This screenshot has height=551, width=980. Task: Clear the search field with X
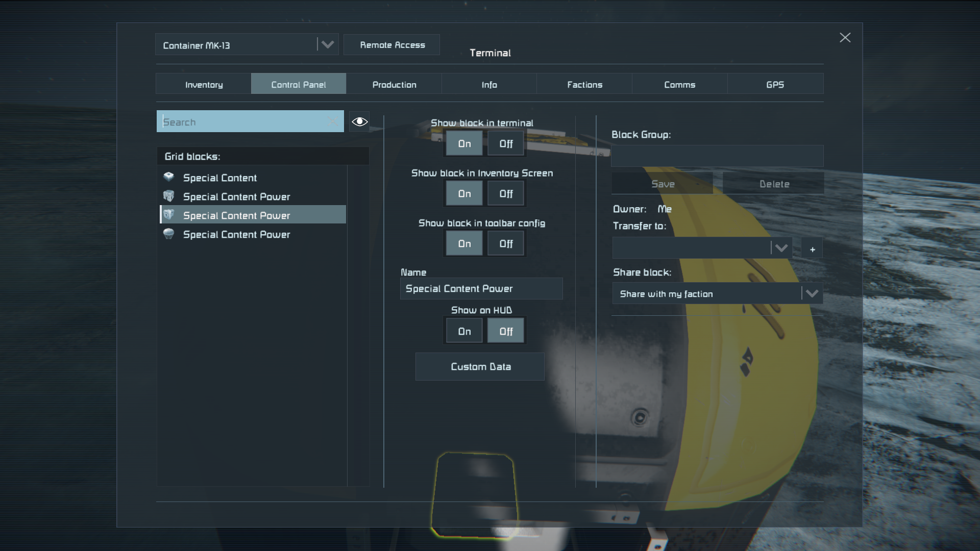tap(333, 121)
